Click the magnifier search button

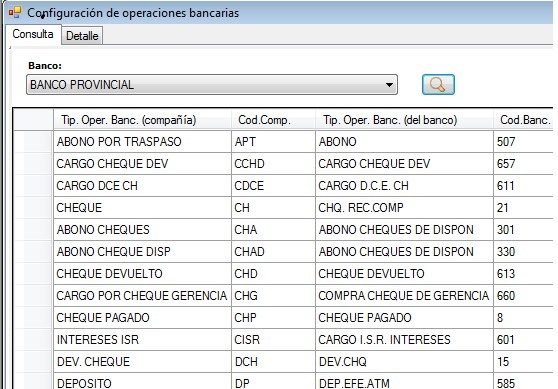438,84
